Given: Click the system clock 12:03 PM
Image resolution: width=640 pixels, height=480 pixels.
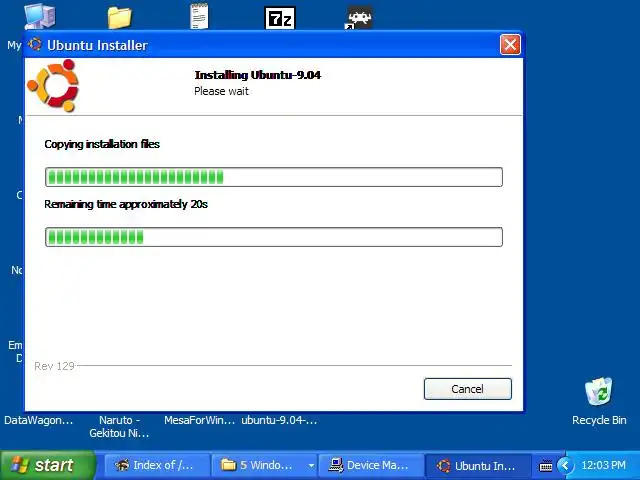Looking at the screenshot, I should pos(603,465).
